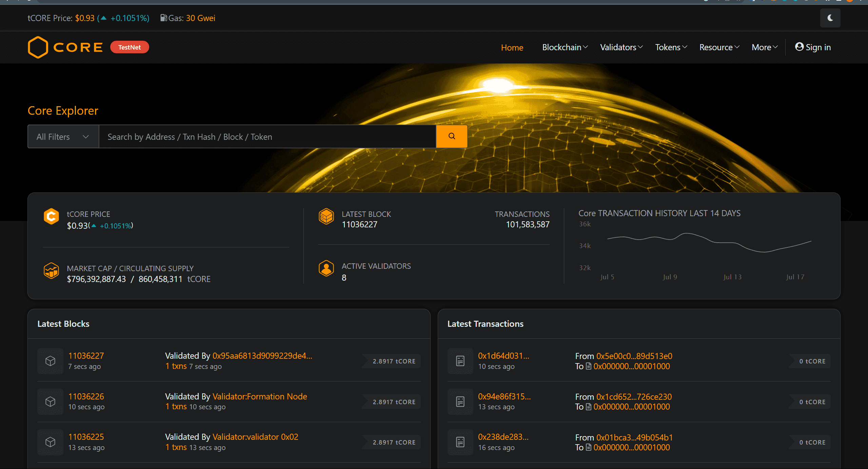Click the market cap chart icon

[51, 270]
